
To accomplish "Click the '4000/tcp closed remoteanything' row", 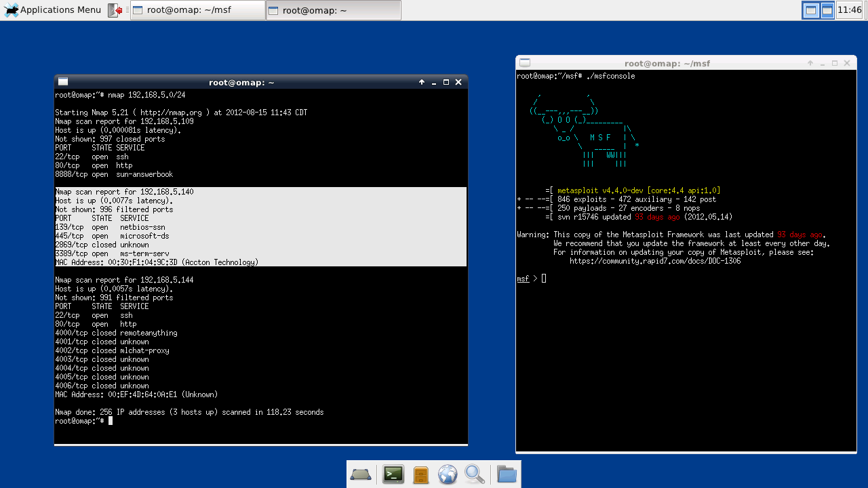I will tap(116, 333).
